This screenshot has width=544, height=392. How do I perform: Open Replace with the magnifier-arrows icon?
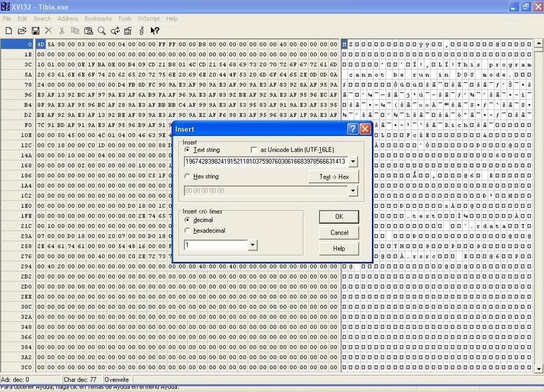114,31
